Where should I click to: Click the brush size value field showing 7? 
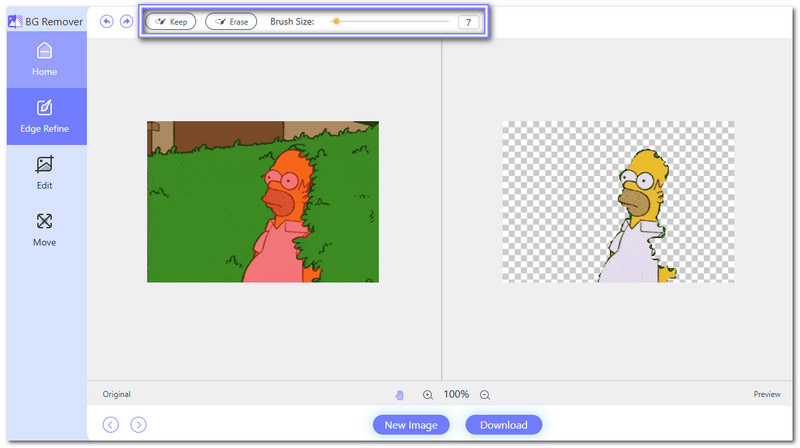(468, 22)
